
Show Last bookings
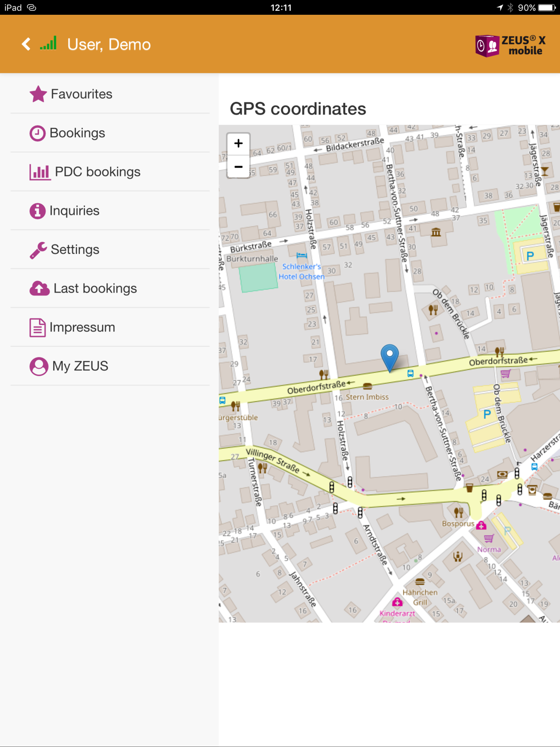tap(110, 288)
